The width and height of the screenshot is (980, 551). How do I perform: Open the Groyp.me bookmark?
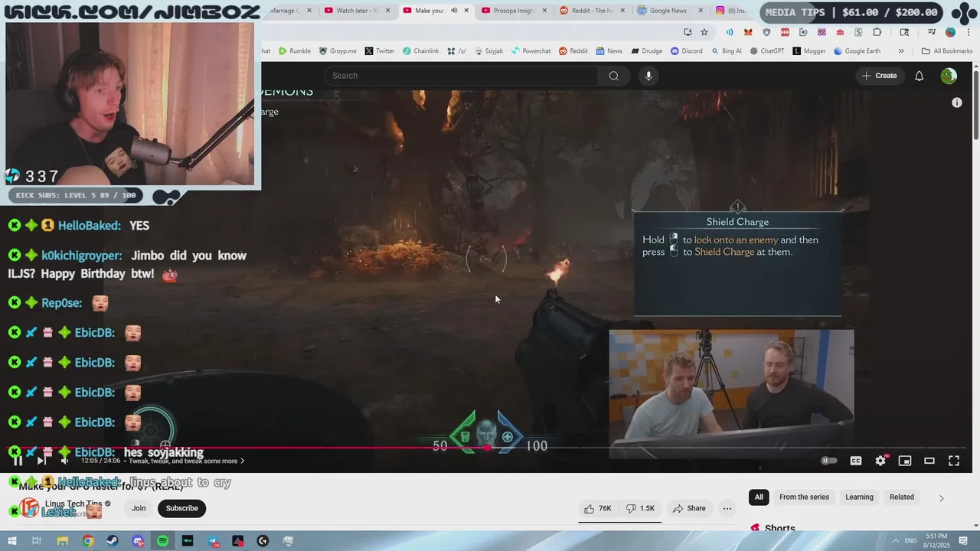[x=338, y=51]
